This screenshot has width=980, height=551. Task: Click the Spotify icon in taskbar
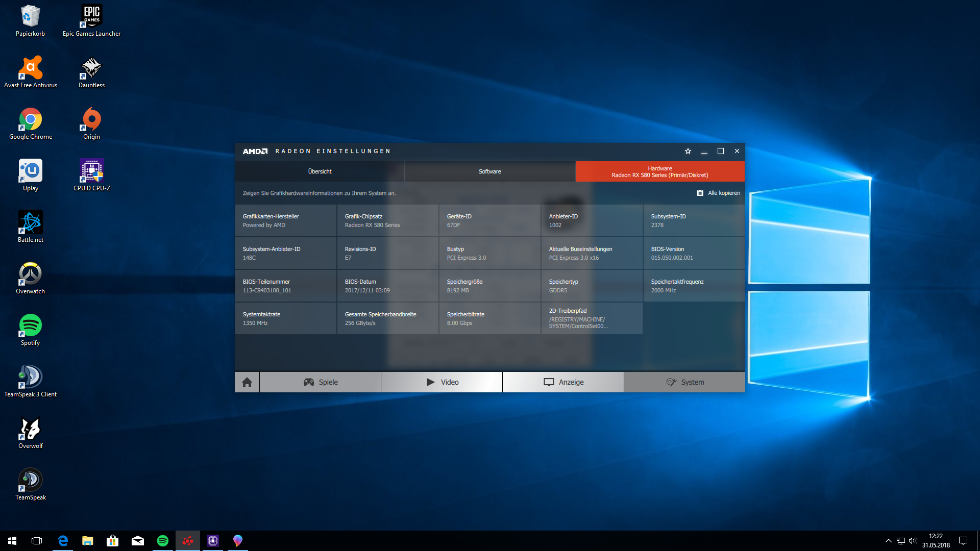tap(163, 541)
